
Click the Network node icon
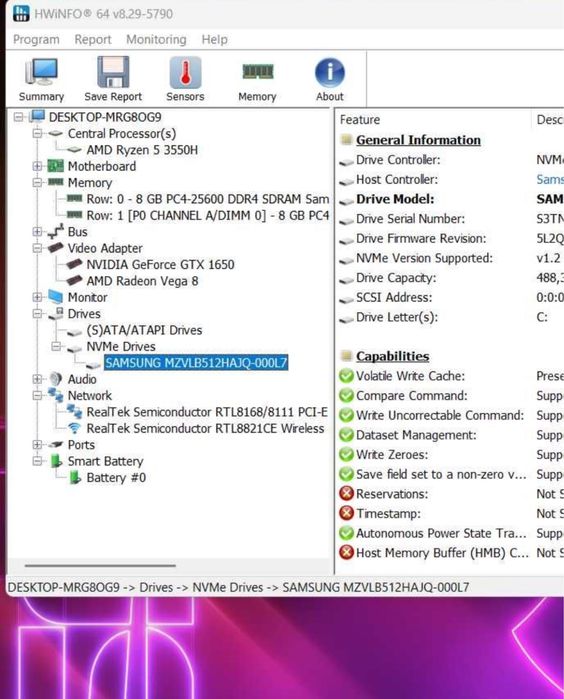tap(56, 395)
